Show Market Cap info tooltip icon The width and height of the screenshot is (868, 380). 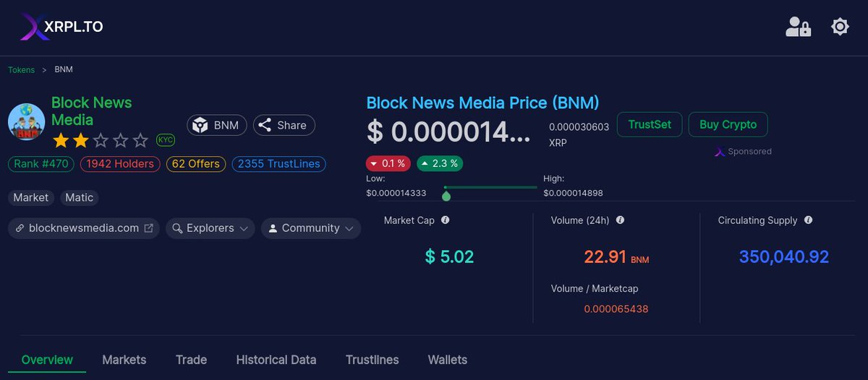pyautogui.click(x=446, y=220)
